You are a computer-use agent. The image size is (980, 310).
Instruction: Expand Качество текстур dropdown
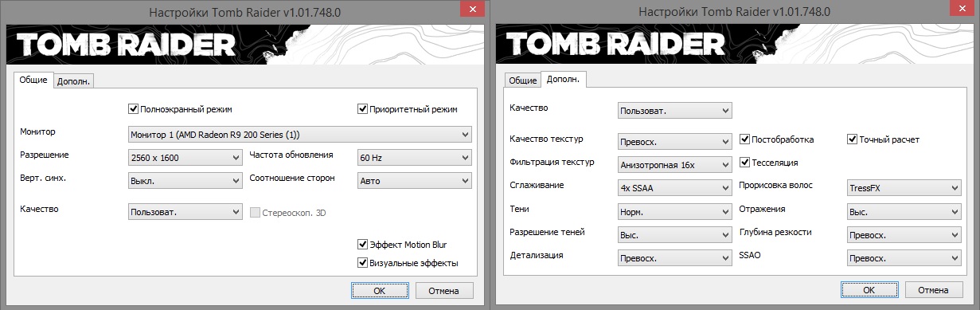(674, 141)
